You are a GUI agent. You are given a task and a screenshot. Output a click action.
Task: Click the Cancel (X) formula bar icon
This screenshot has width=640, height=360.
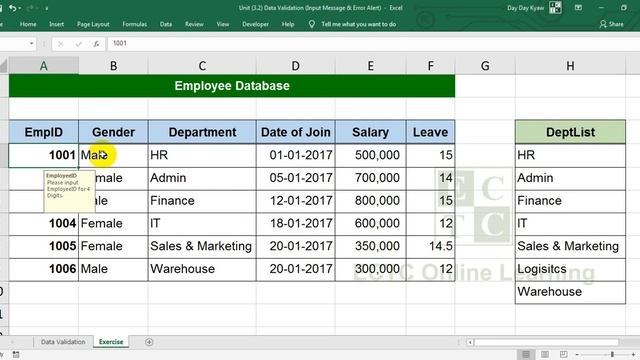pyautogui.click(x=60, y=44)
